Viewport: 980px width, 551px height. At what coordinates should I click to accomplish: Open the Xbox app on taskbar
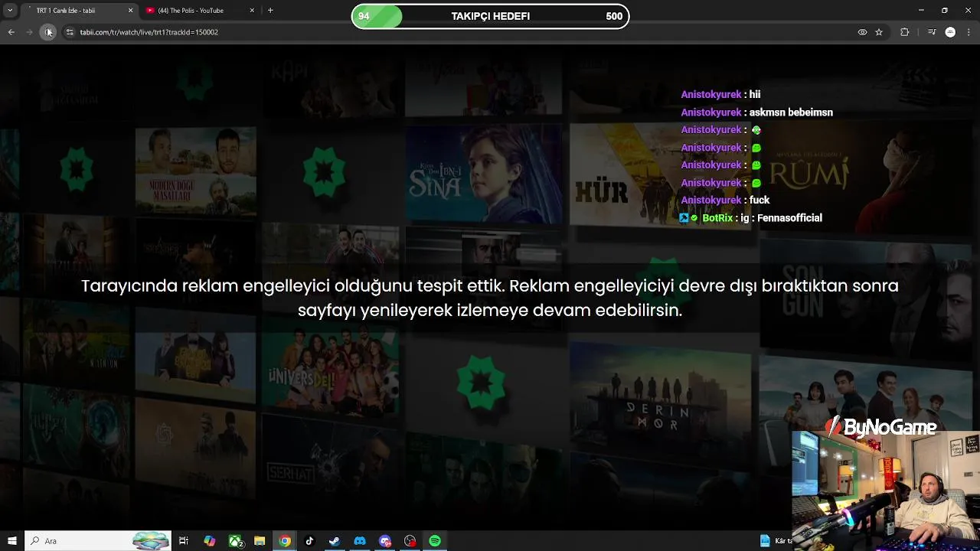click(x=236, y=541)
